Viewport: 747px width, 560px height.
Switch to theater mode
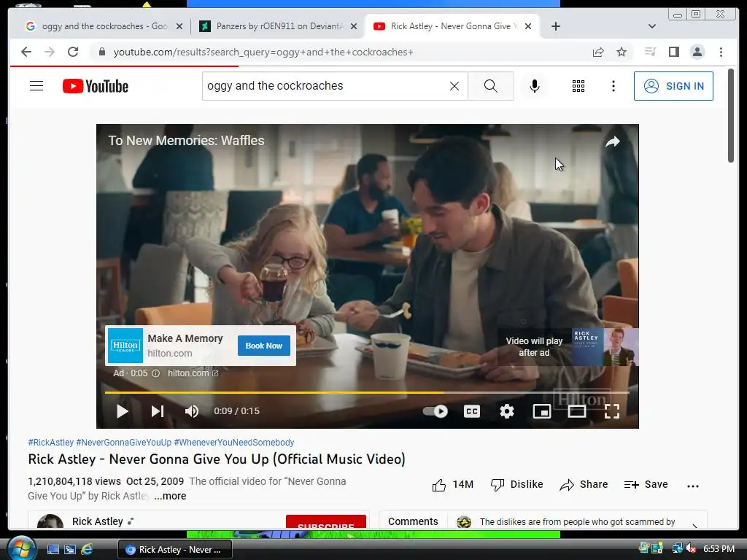576,411
